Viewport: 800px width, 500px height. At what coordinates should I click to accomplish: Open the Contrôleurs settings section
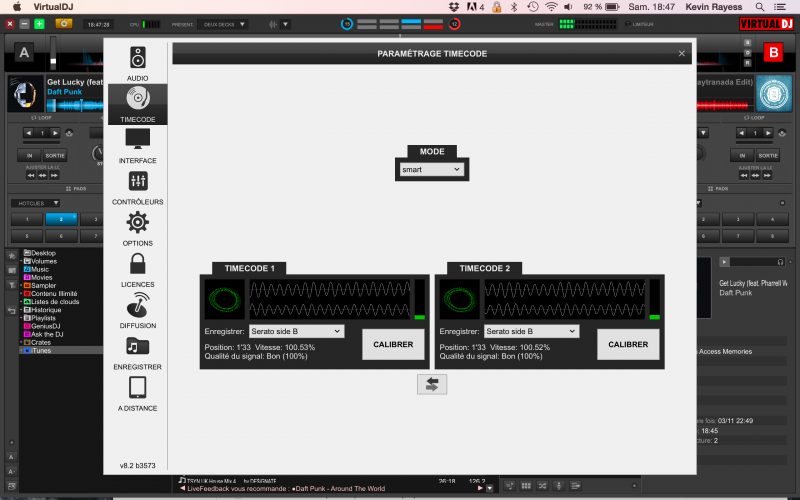pos(137,187)
